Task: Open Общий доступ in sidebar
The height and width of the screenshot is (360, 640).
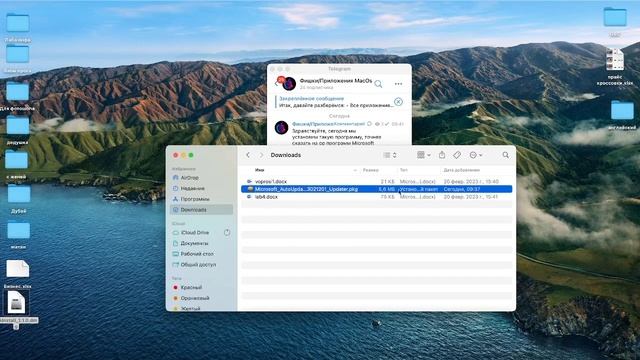Action: click(194, 264)
